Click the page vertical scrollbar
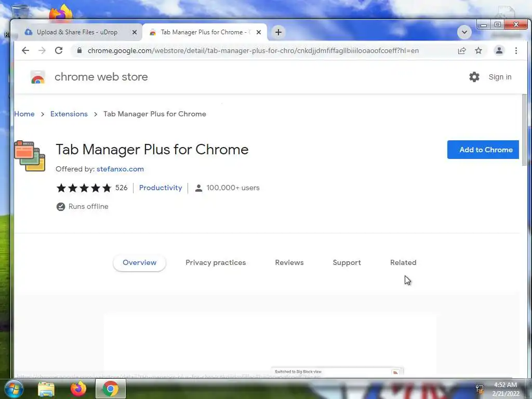Image resolution: width=532 pixels, height=399 pixels. (525, 130)
